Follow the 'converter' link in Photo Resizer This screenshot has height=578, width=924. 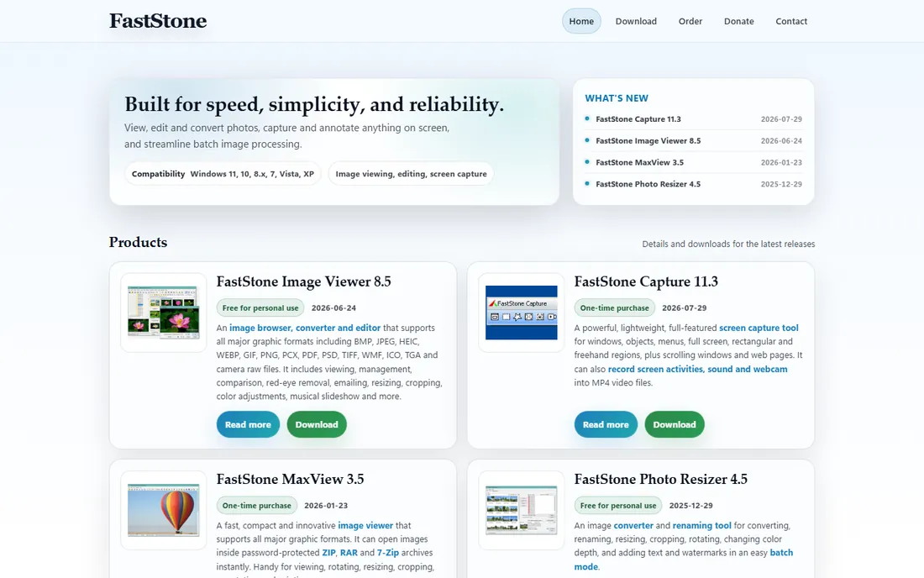coord(633,526)
